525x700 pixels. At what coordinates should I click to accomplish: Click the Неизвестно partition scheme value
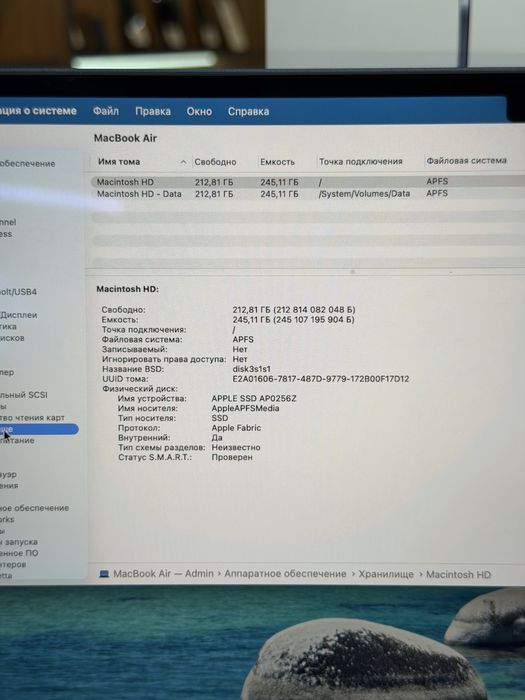pyautogui.click(x=236, y=447)
